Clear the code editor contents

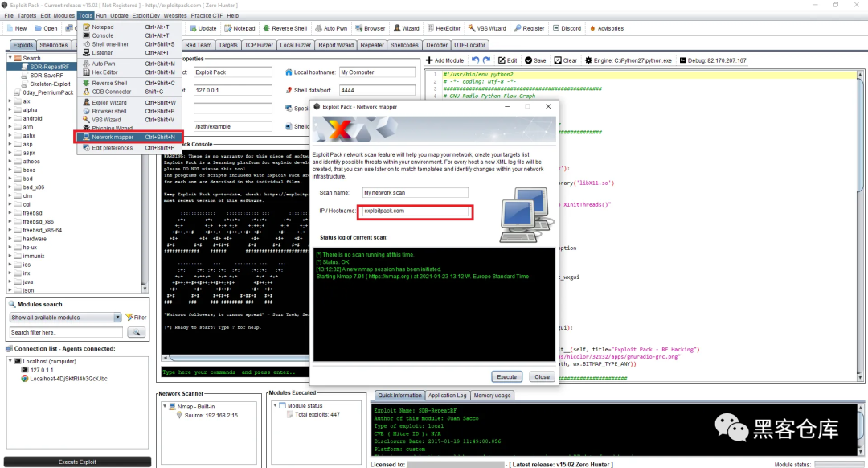[565, 60]
